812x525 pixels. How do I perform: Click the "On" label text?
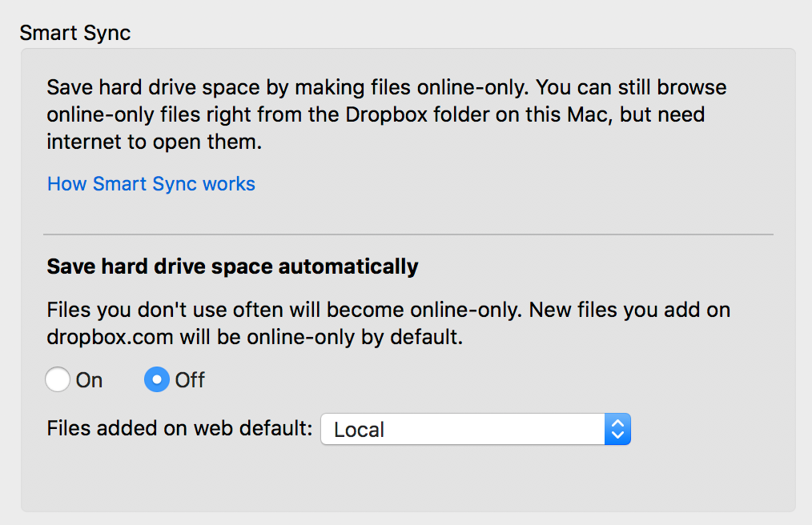coord(89,380)
